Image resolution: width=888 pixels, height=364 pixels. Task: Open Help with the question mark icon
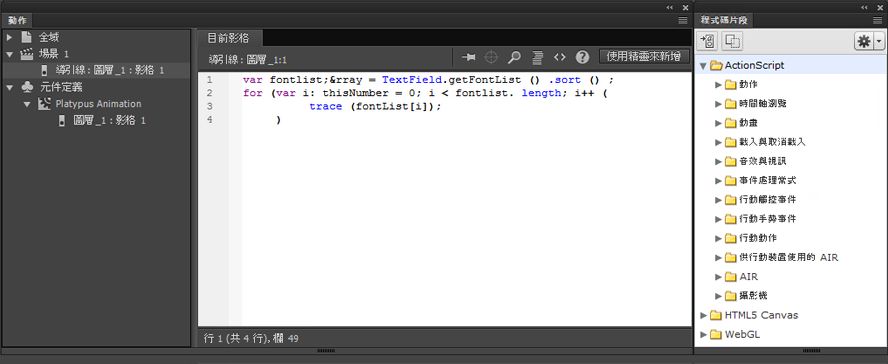coord(582,57)
